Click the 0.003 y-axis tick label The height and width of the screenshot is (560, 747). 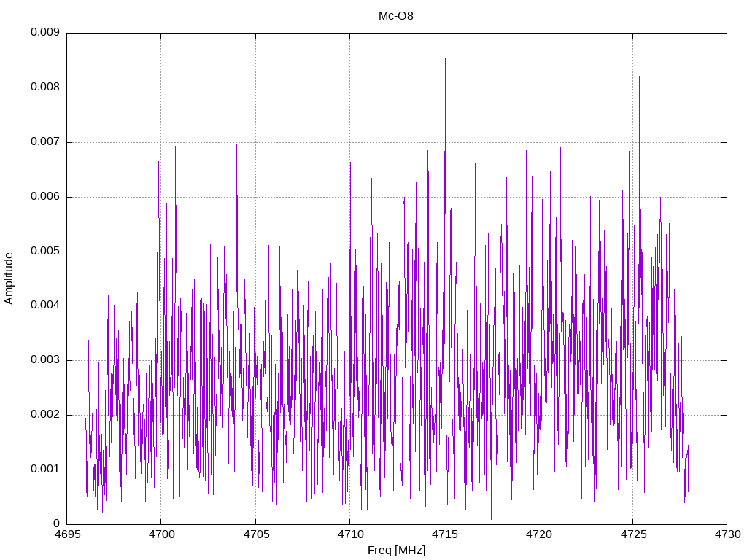pos(45,360)
